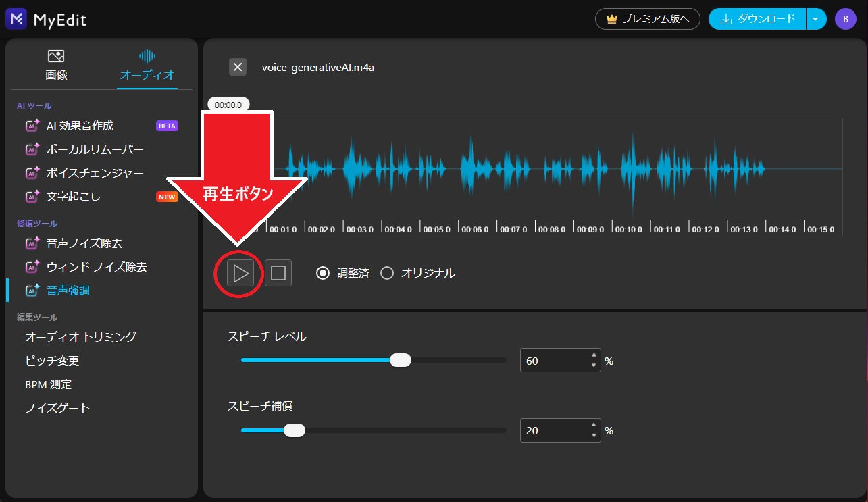868x502 pixels.
Task: Select the 調整済 radio button
Action: point(322,273)
